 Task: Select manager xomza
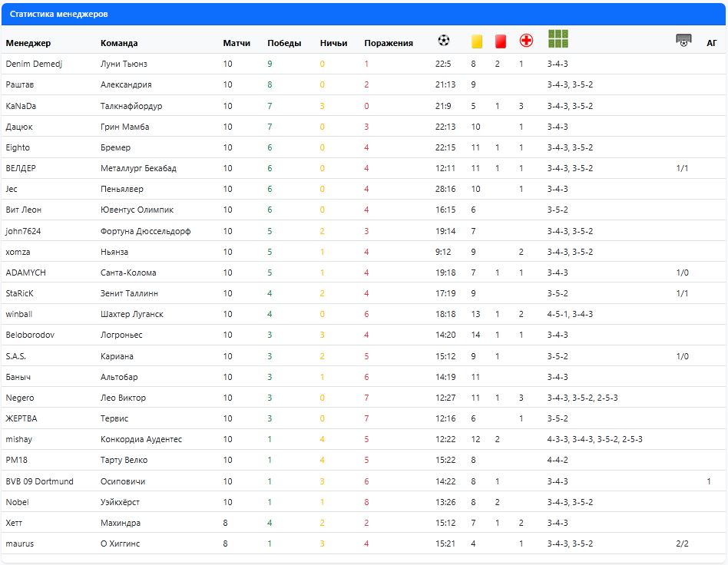coord(18,252)
